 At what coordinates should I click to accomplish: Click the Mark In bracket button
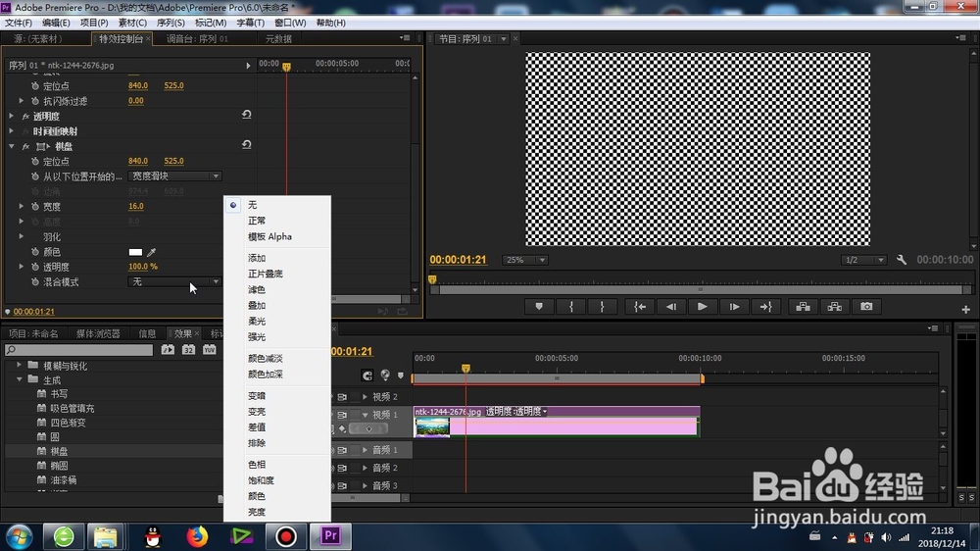click(570, 307)
